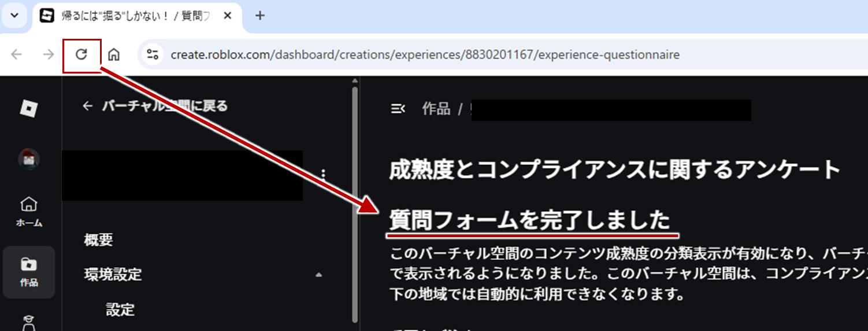This screenshot has height=331, width=868.
Task: Click the バーチャル空間に戻る back link
Action: [155, 106]
